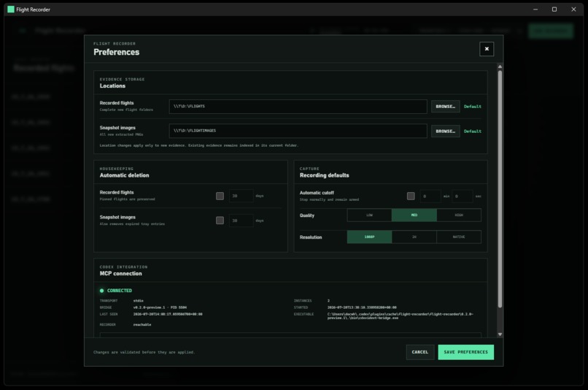The image size is (588, 390).
Task: Click the 'Automatic deletion' section heading
Action: point(124,175)
